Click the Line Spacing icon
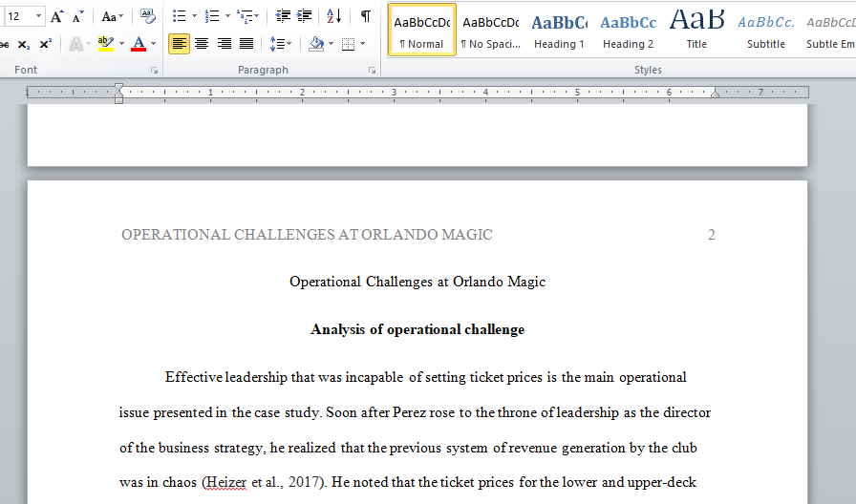The image size is (856, 504). pos(277,44)
